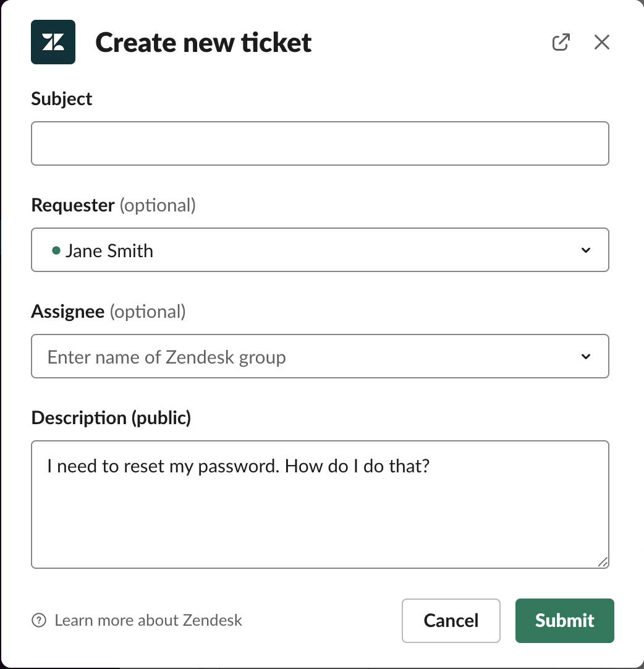Click the Zendesk logo icon
This screenshot has height=669, width=644.
pos(53,42)
